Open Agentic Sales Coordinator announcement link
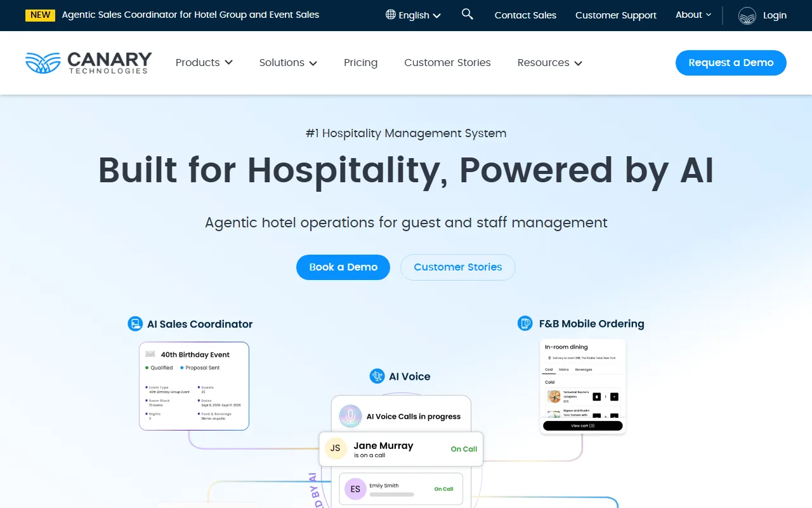812x508 pixels. tap(190, 15)
